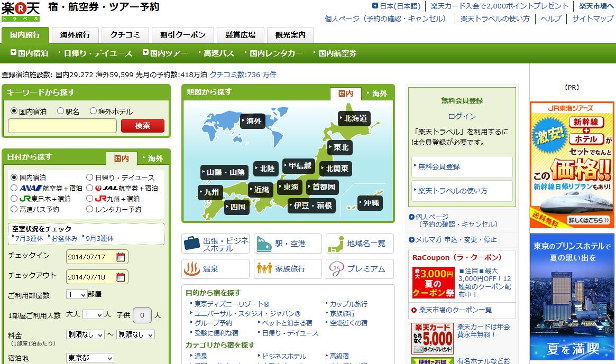Screen dimensions: 616x364
Task: Click the keyword search text field
Action: click(62, 126)
